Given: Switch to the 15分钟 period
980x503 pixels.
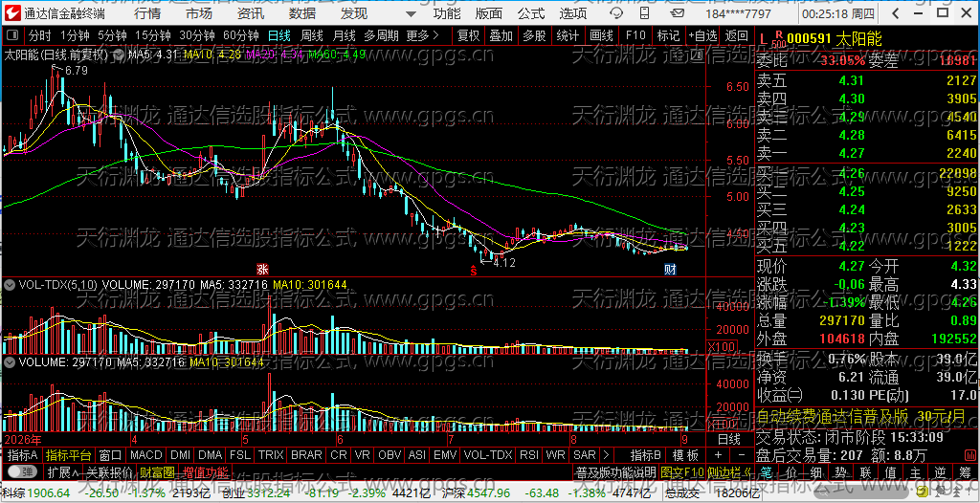Looking at the screenshot, I should (153, 35).
